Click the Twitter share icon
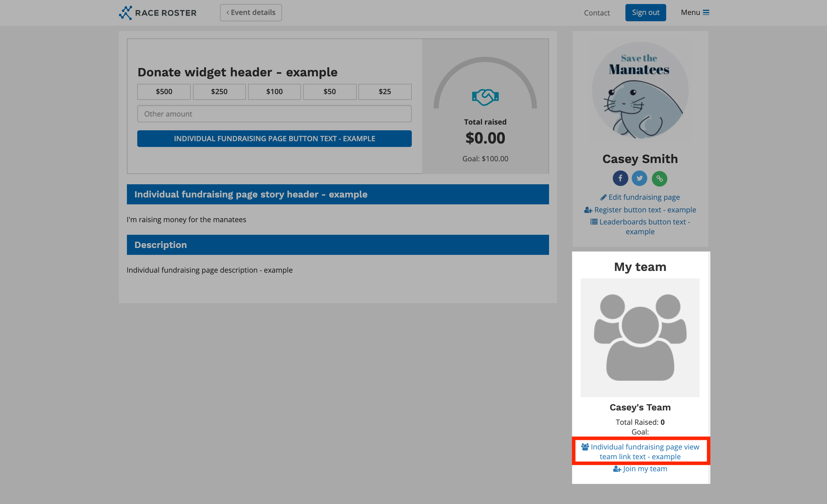Image resolution: width=827 pixels, height=504 pixels. tap(639, 178)
